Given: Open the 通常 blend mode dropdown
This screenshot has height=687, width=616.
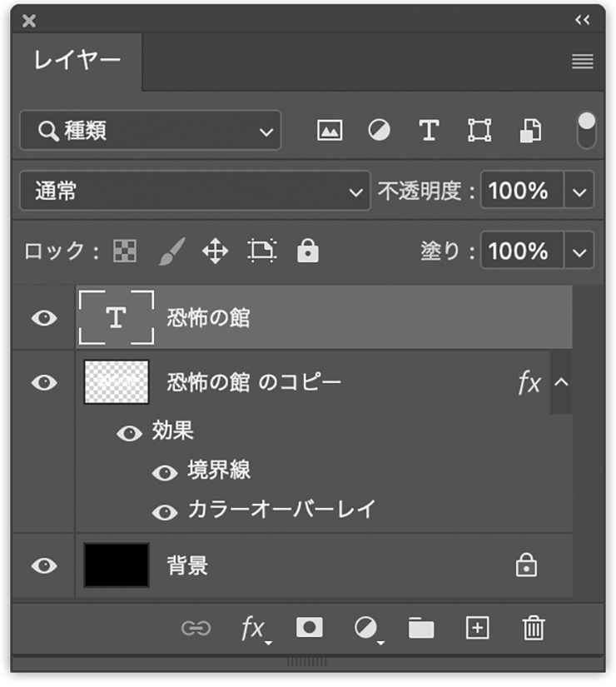Looking at the screenshot, I should tap(194, 192).
